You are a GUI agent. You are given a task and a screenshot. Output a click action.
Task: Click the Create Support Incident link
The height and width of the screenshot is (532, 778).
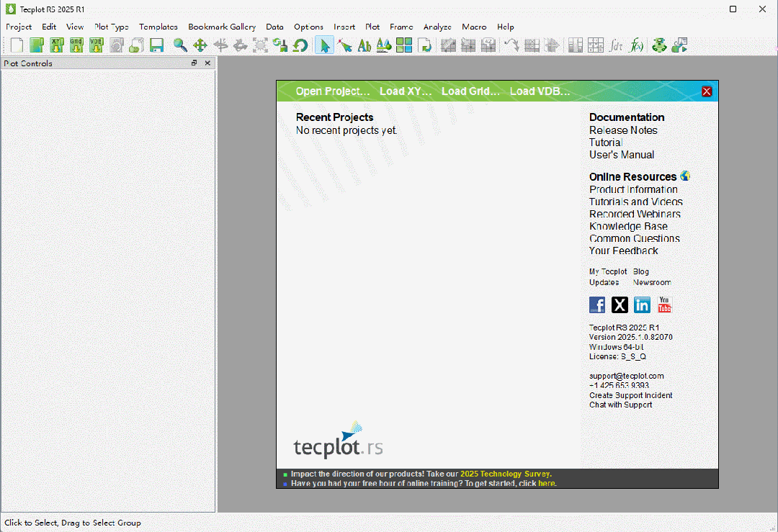pyautogui.click(x=630, y=395)
